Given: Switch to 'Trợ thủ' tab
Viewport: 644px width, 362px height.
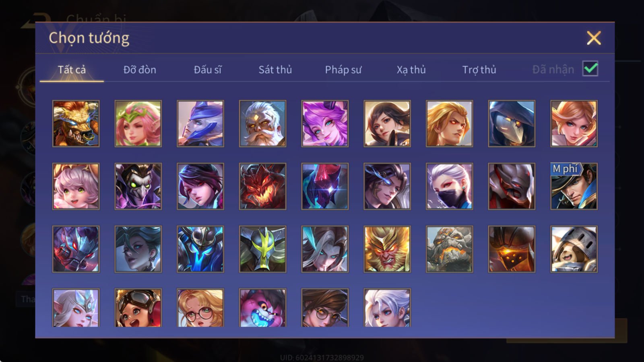Looking at the screenshot, I should tap(479, 70).
